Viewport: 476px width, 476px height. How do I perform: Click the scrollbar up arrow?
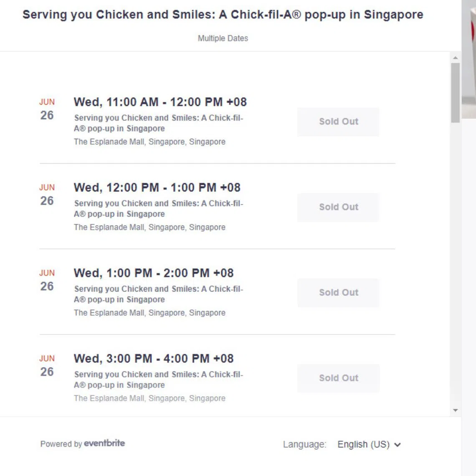click(455, 58)
